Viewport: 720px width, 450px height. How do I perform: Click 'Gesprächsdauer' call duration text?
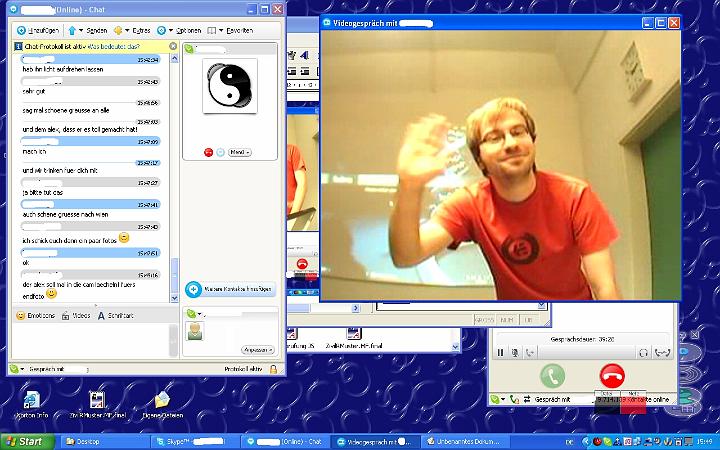(582, 339)
